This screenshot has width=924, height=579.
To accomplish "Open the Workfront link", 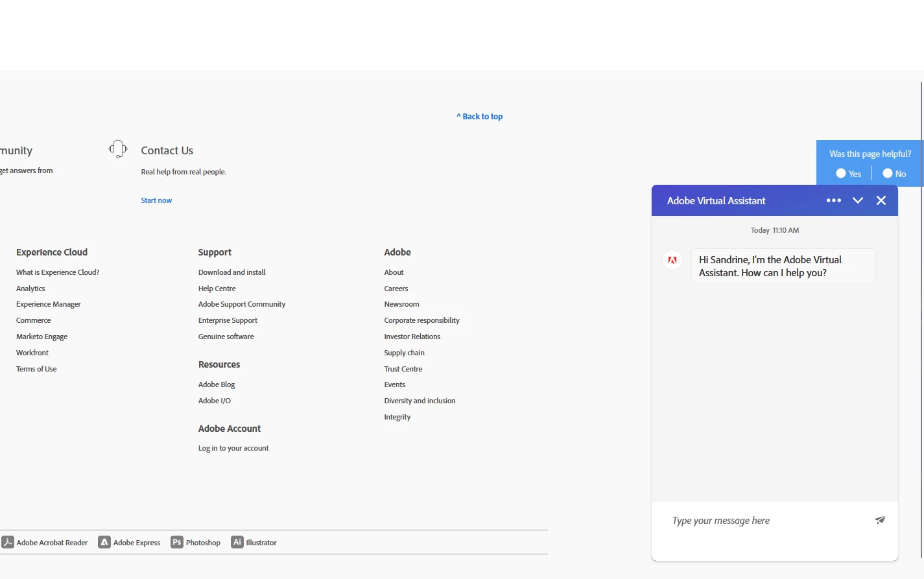I will [32, 353].
